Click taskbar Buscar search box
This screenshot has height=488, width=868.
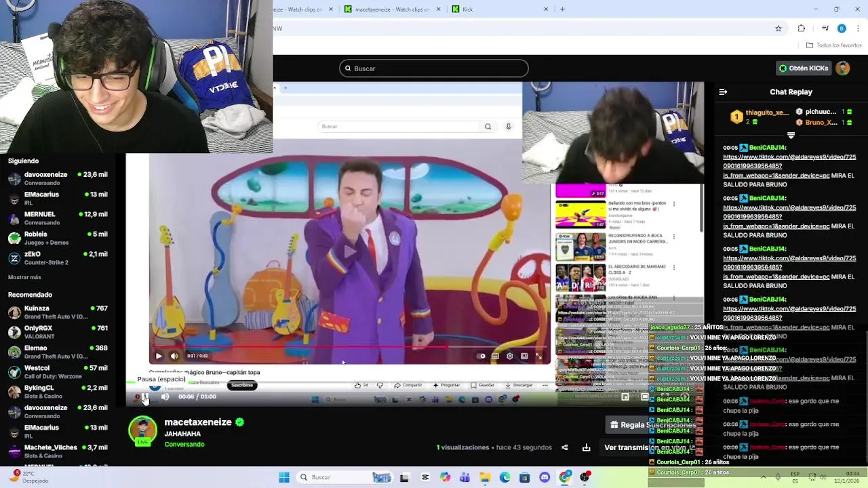(x=346, y=477)
